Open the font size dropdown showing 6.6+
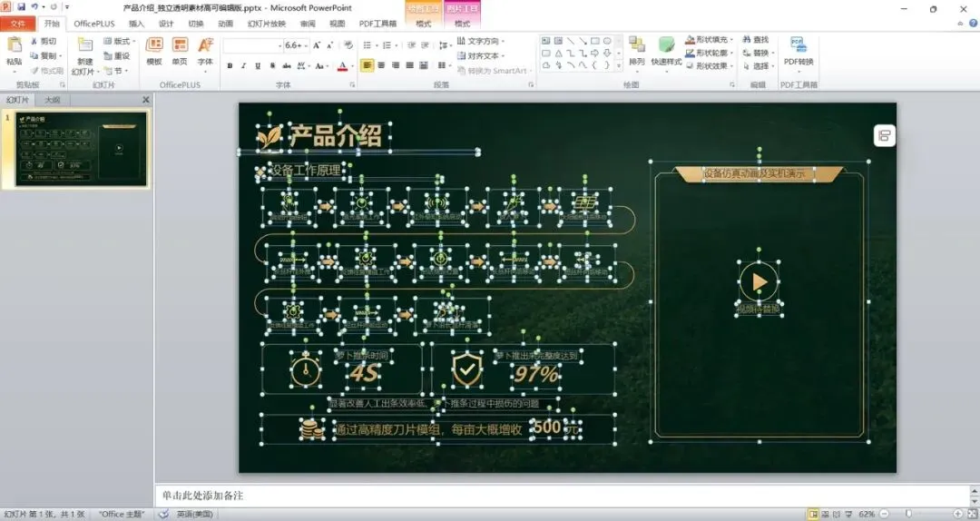This screenshot has height=521, width=980. 307,45
